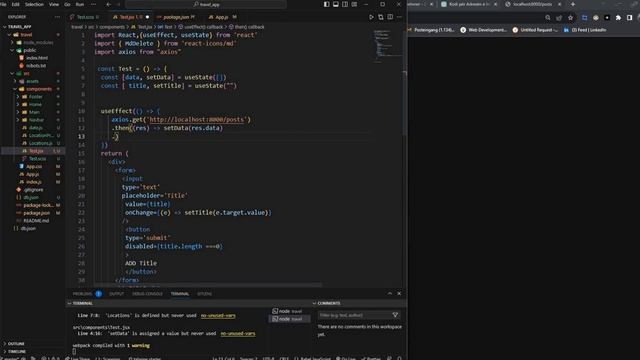Screen dimensions: 640x360
Task: Open README.md in the file tree
Action: coord(36,221)
